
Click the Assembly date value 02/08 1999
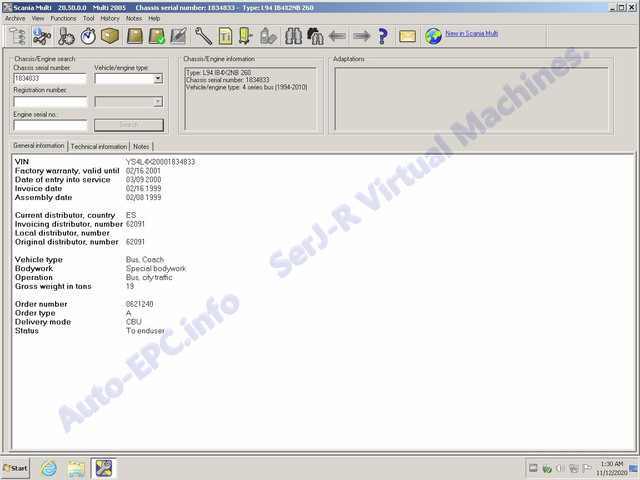pos(143,198)
